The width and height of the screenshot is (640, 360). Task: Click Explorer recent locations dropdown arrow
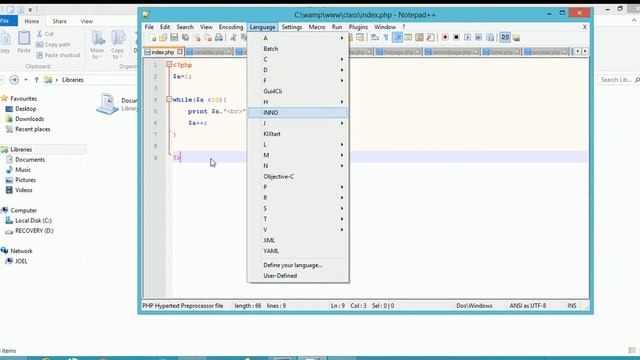[26, 80]
